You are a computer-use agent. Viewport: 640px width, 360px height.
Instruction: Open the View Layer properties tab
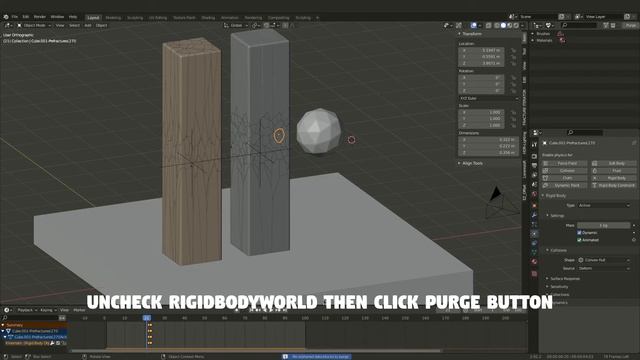(534, 175)
